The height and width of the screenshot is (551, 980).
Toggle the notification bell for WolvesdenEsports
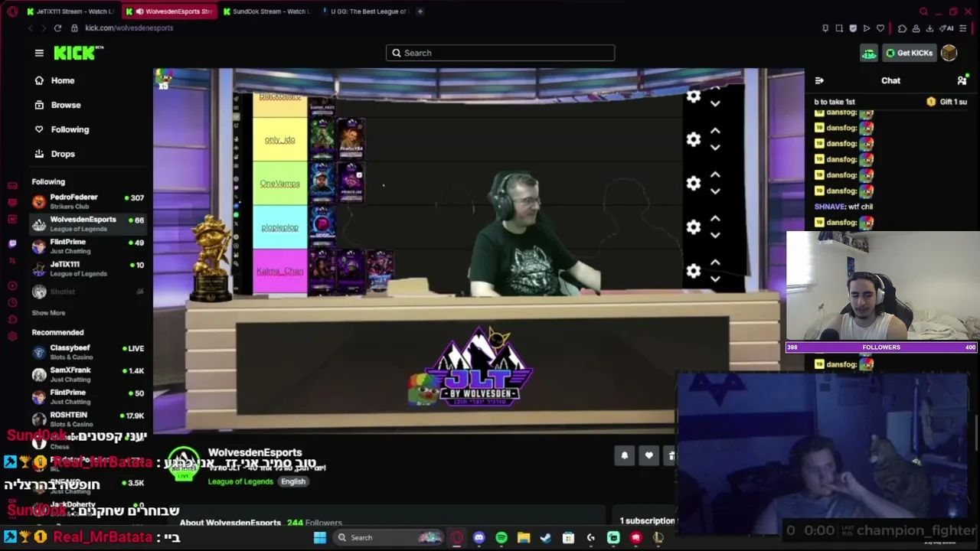[x=625, y=455]
